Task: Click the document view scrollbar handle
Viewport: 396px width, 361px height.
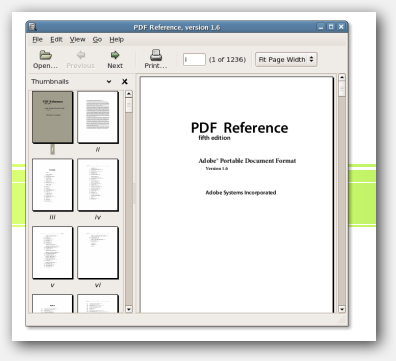Action: click(x=342, y=89)
